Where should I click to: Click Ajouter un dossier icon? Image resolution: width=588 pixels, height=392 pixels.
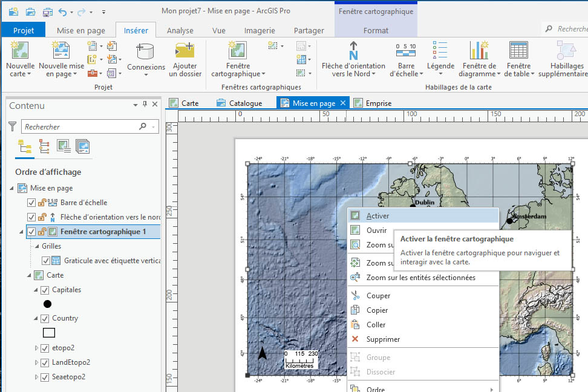tap(185, 51)
